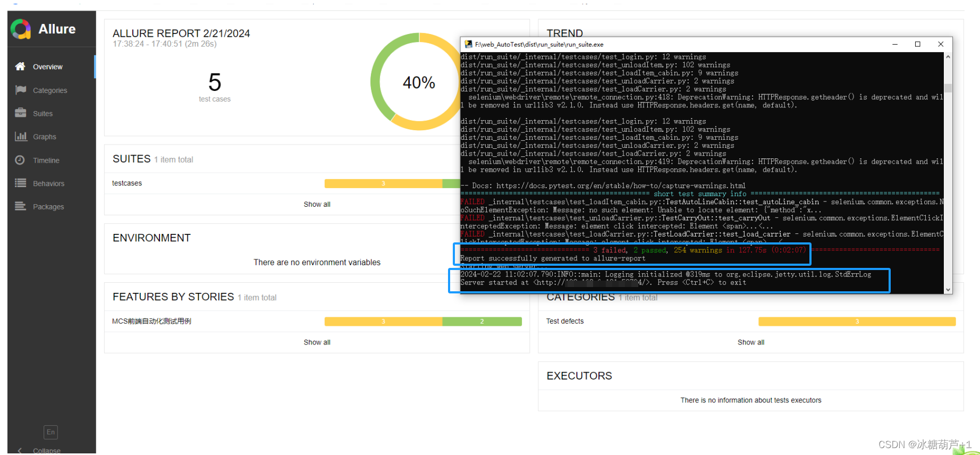Click the TREND widget heading
This screenshot has height=455, width=980.
point(564,33)
